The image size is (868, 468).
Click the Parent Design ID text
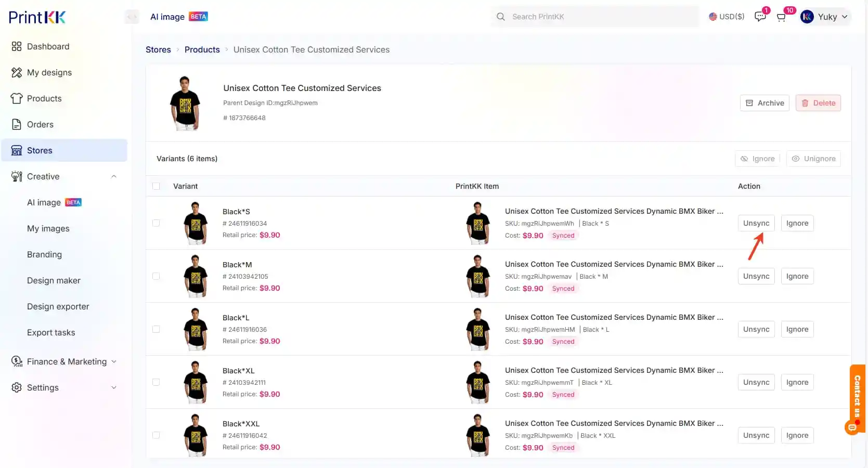270,103
